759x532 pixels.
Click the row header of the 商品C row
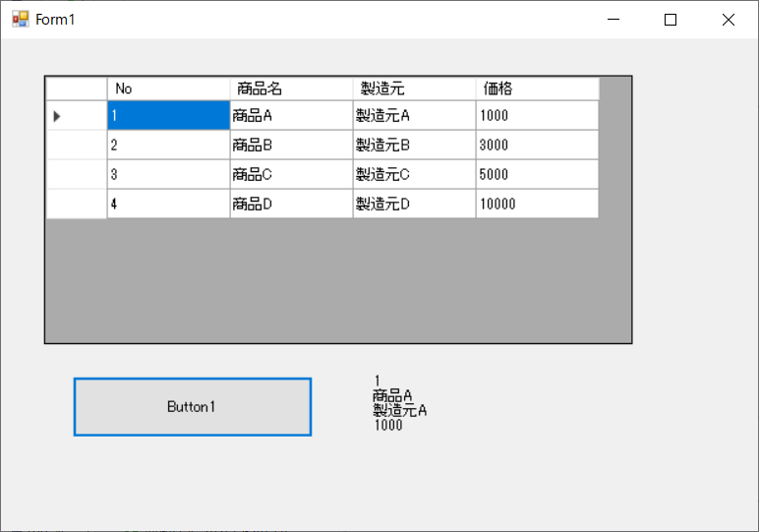(x=77, y=174)
